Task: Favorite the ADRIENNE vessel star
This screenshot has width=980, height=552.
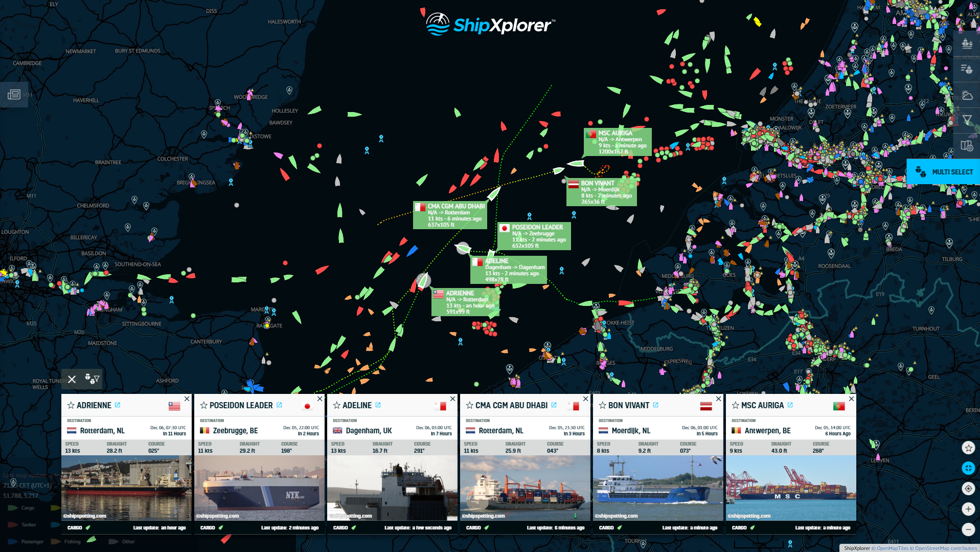Action: (x=71, y=405)
